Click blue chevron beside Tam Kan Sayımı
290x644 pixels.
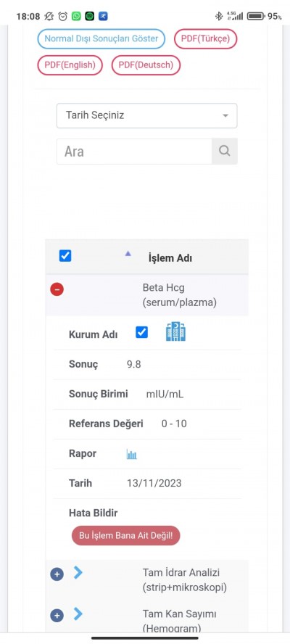tap(78, 614)
